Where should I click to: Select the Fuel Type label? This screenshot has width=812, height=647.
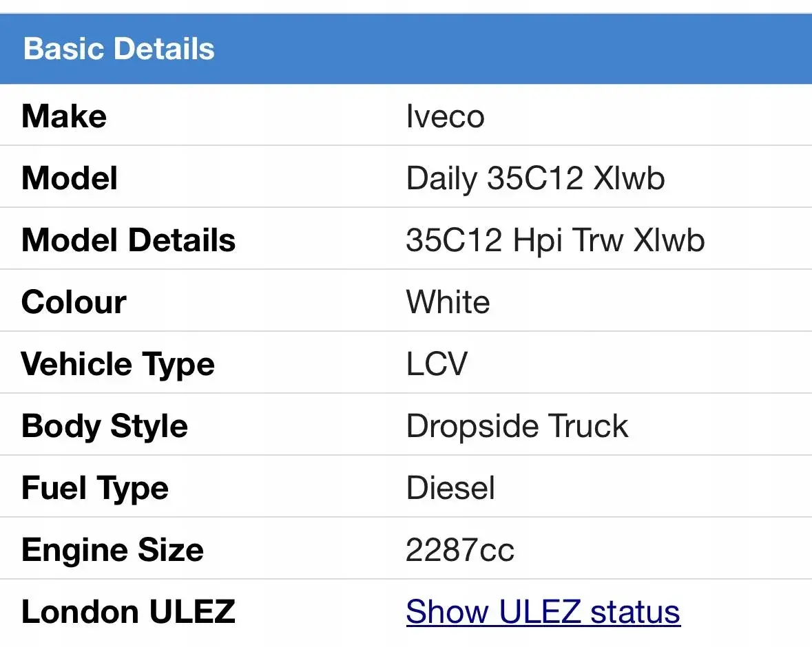pyautogui.click(x=95, y=488)
